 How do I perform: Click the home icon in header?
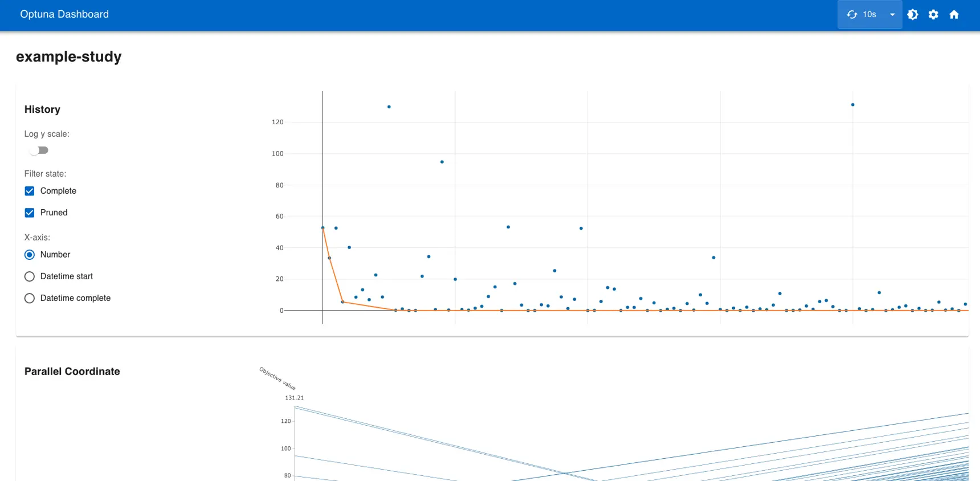point(954,15)
